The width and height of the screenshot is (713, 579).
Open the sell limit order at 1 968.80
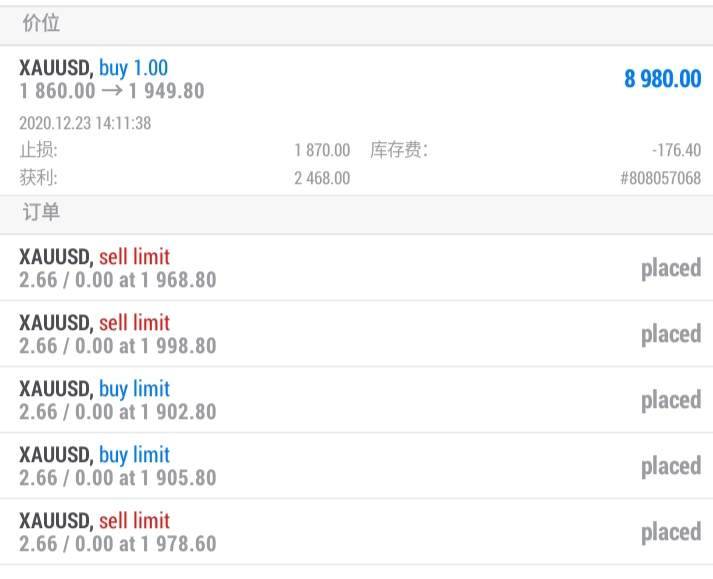[x=118, y=268]
